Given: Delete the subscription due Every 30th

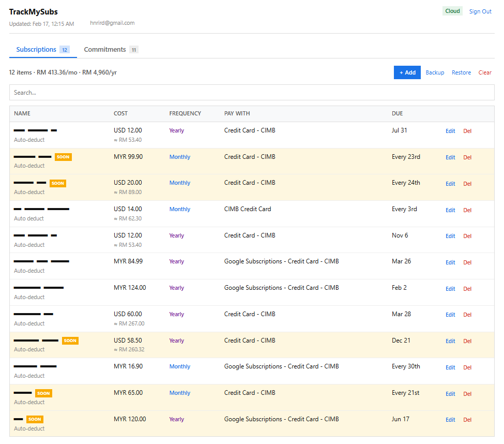Looking at the screenshot, I should (x=467, y=367).
